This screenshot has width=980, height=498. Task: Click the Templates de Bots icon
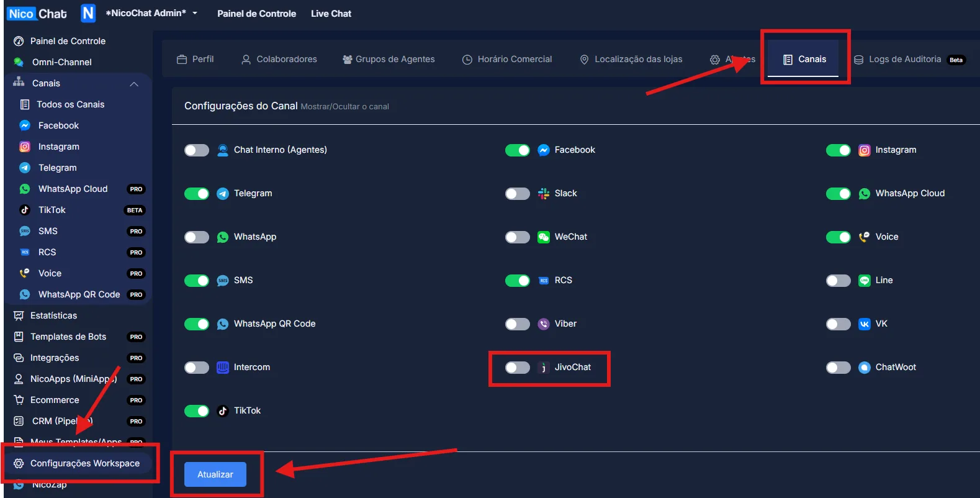tap(19, 337)
